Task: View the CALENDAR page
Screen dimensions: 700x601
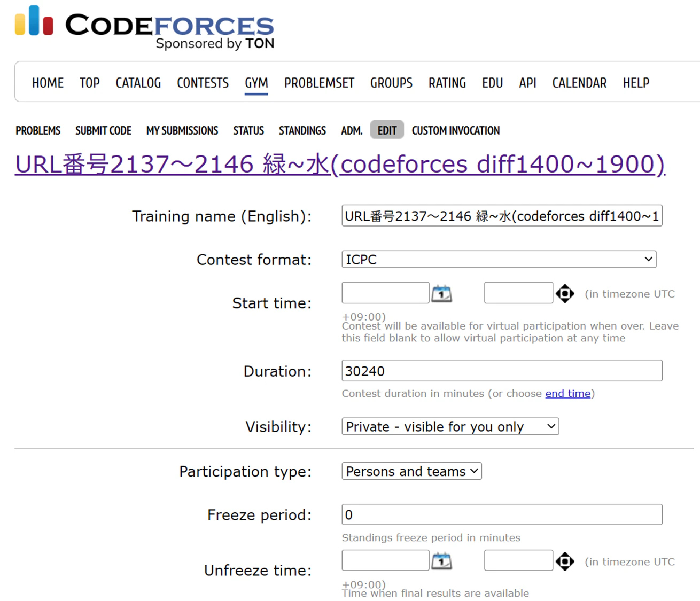Action: click(x=580, y=83)
